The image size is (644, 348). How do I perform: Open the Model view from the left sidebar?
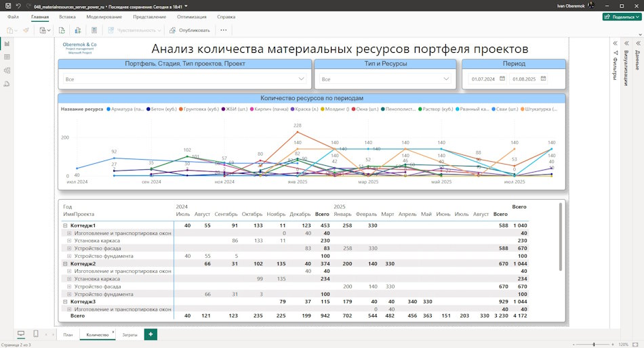(7, 70)
